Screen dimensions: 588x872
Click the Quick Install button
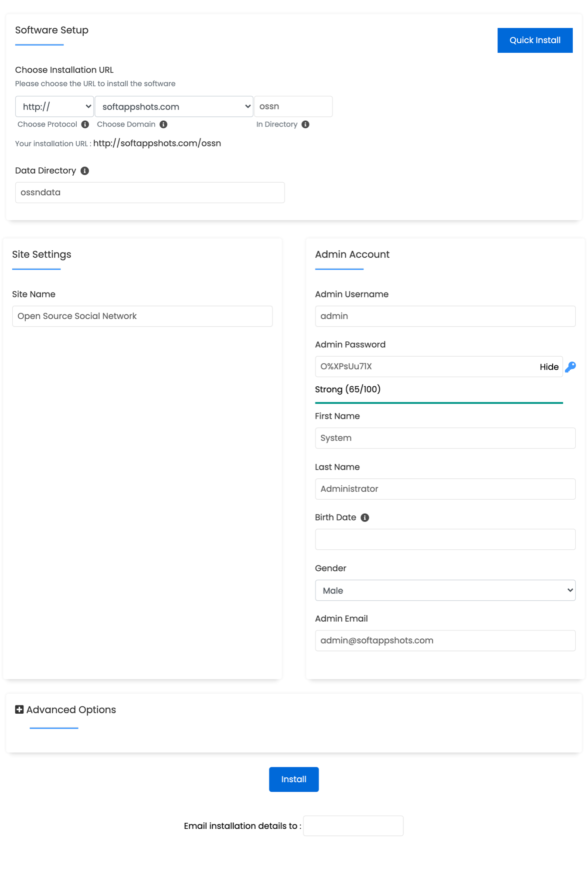535,40
